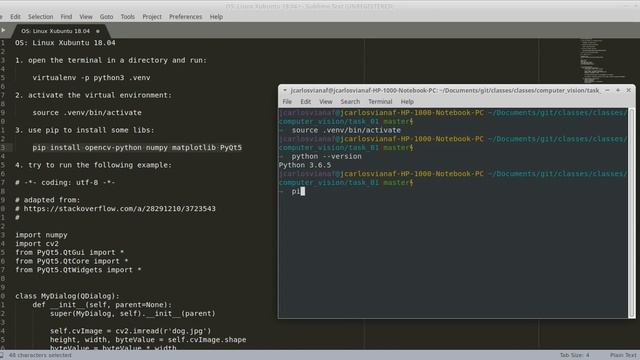640x360 pixels.
Task: Click '# adapted from:' comment line
Action: 47,200
